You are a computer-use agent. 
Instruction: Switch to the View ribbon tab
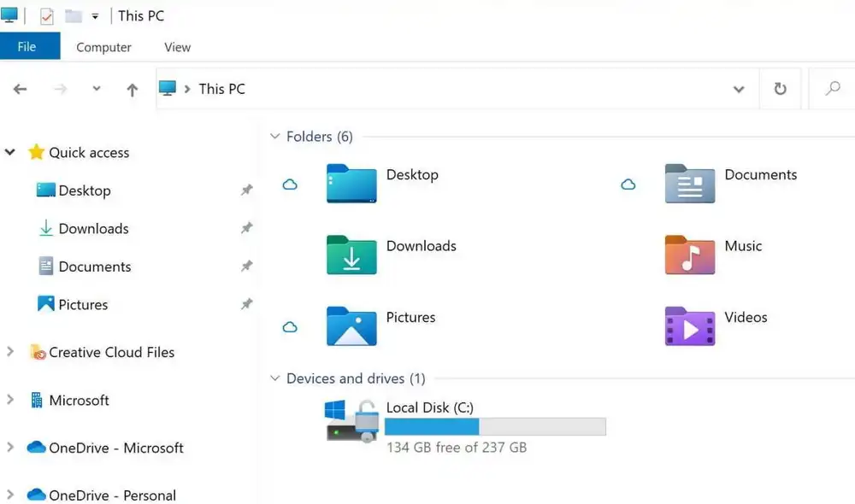click(177, 47)
